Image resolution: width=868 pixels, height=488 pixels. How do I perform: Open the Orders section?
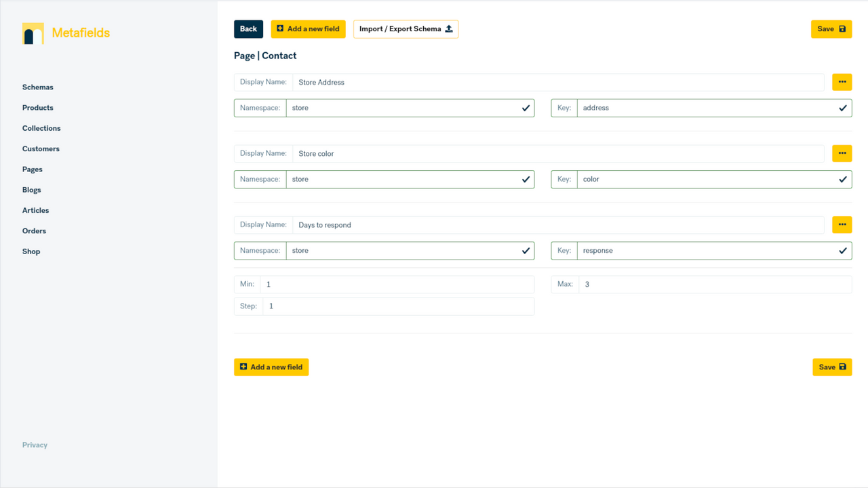tap(34, 230)
